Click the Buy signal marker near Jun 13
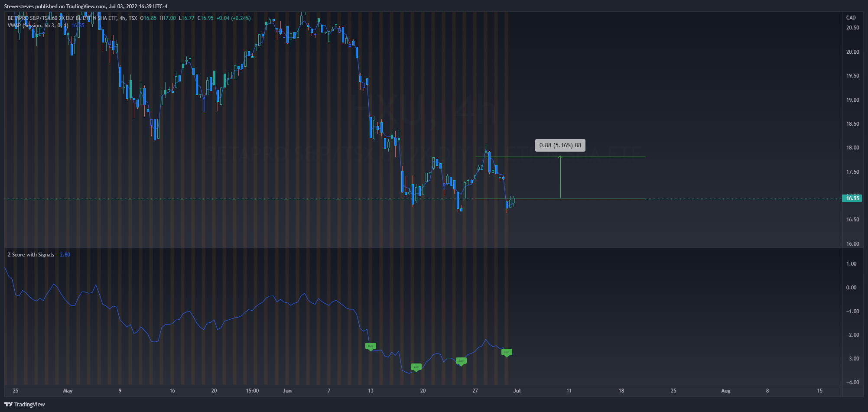Screen dimensions: 868x412 tap(371, 346)
